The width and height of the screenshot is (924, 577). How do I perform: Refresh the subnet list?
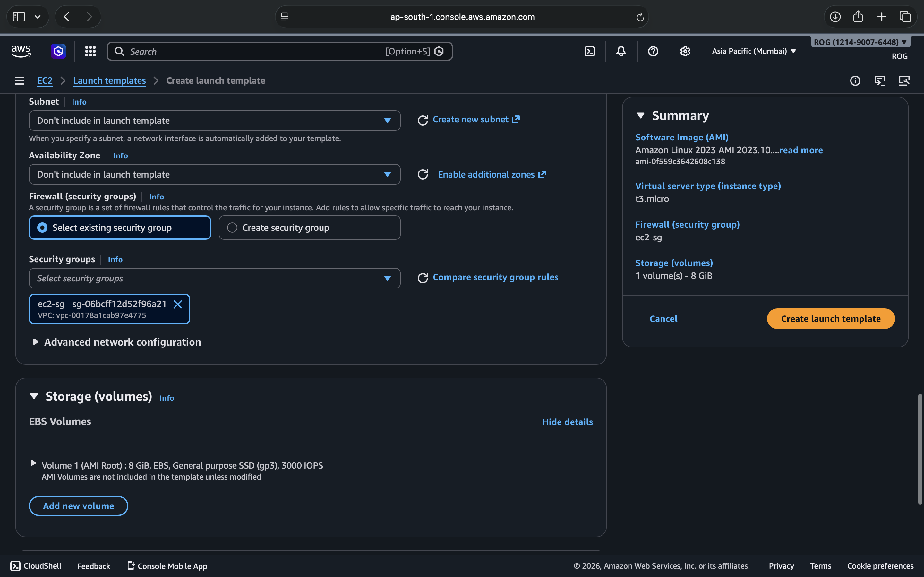tap(423, 120)
